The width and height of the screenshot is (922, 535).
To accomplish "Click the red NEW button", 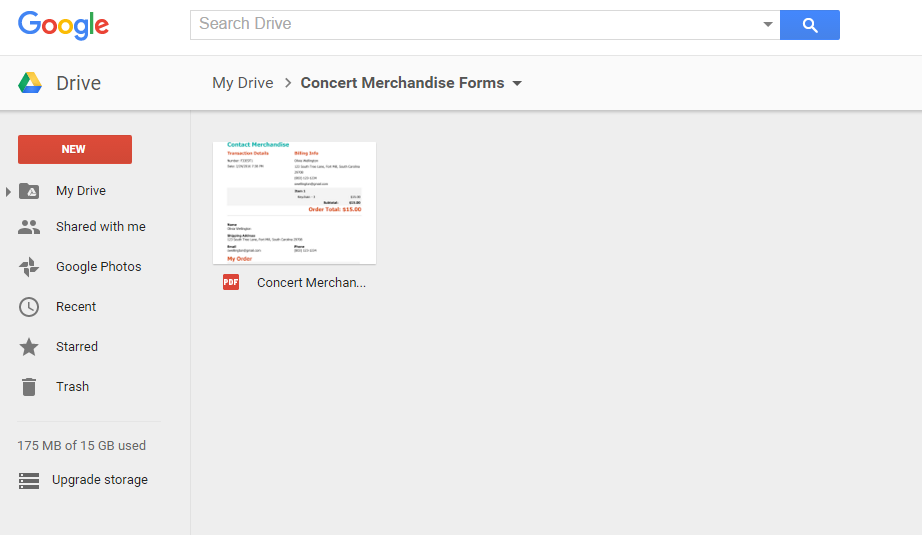I will pos(75,149).
